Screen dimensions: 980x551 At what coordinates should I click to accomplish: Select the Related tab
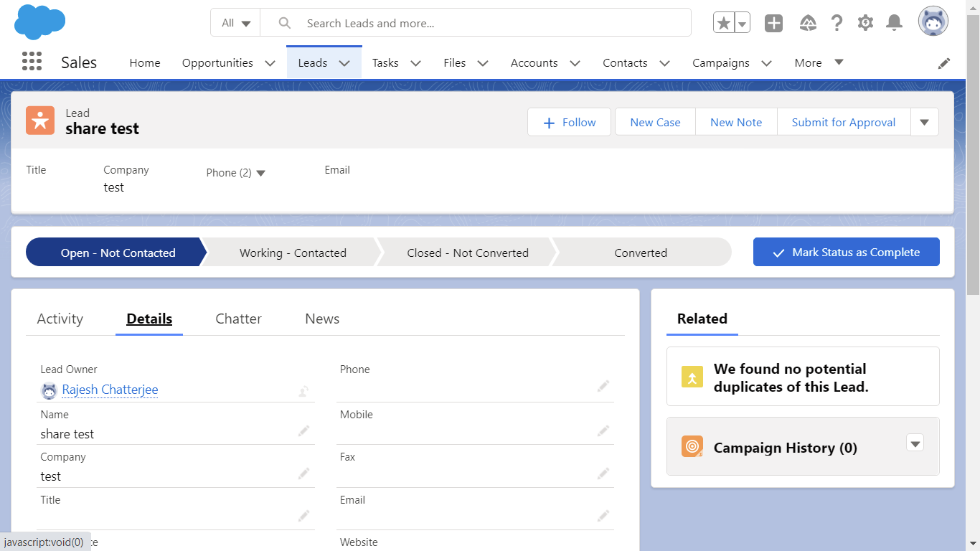coord(702,319)
